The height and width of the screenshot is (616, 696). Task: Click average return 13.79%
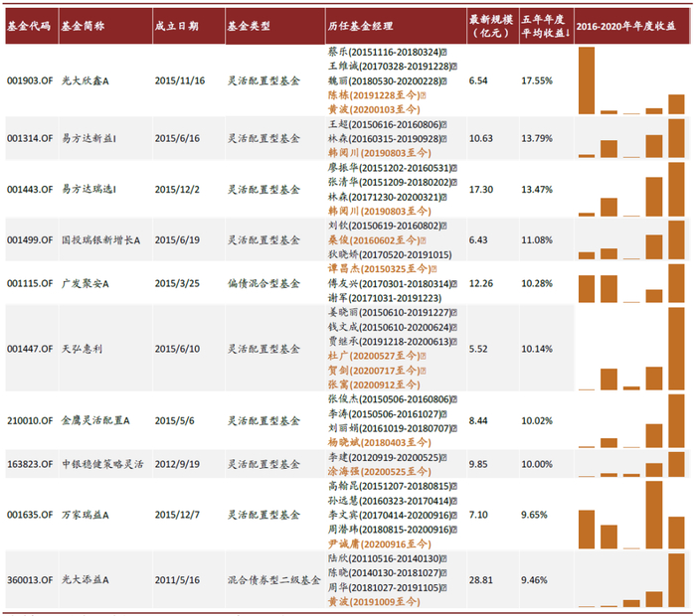[x=537, y=138]
